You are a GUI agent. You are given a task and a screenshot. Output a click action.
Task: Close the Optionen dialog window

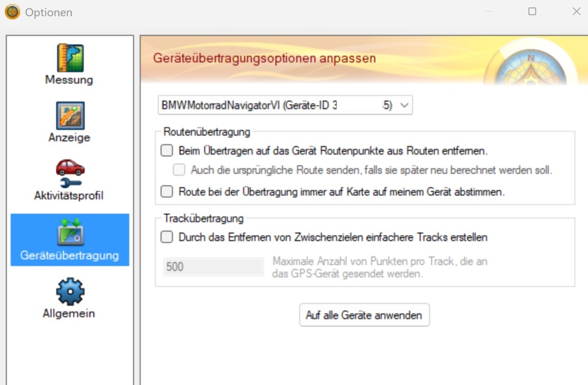(576, 11)
